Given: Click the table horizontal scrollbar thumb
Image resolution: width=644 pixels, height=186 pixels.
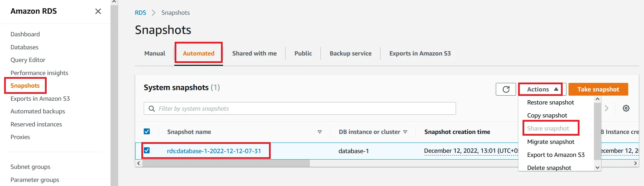Looking at the screenshot, I should 226,163.
